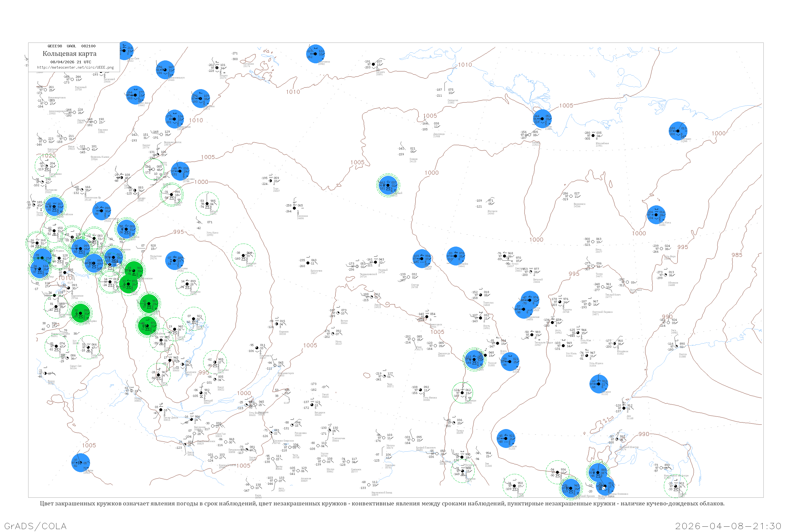Click the Кольцевая карта map title
The image size is (798, 532).
click(69, 54)
